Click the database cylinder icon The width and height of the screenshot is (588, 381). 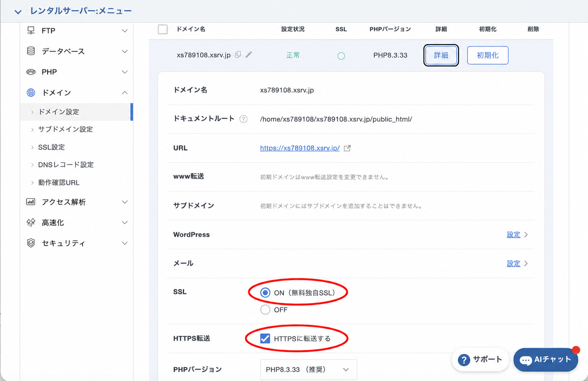point(31,51)
